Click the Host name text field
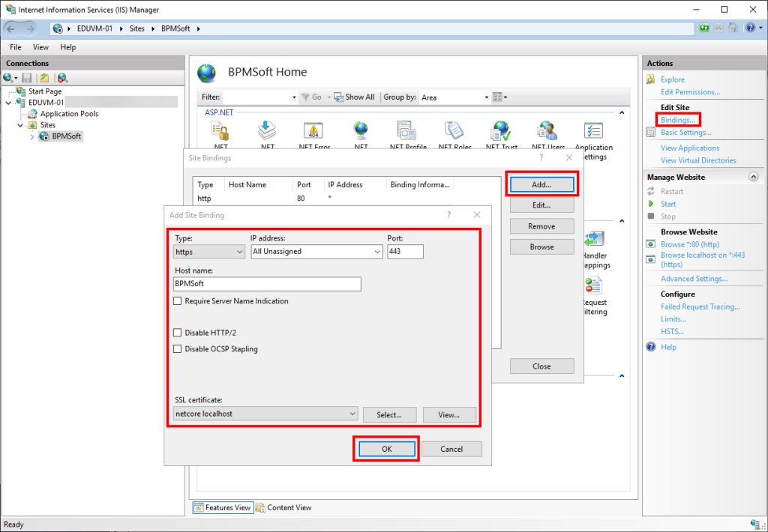This screenshot has height=532, width=768. (268, 284)
